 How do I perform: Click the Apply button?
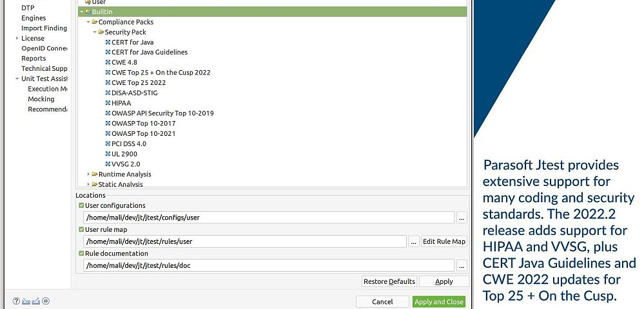point(444,281)
